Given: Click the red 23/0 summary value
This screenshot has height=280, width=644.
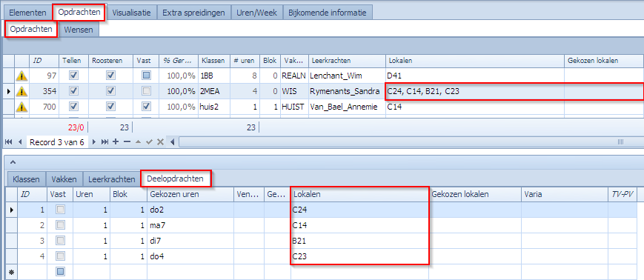Looking at the screenshot, I should [x=76, y=127].
